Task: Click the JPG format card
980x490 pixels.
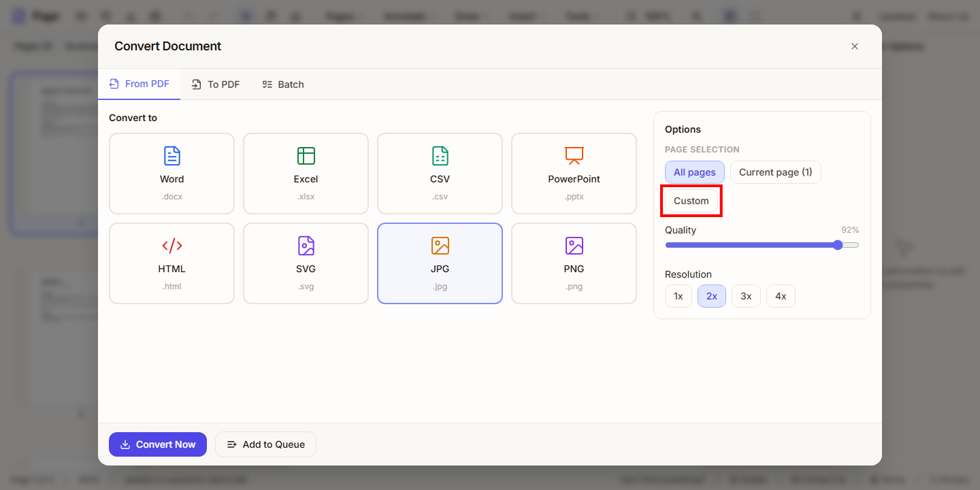Action: click(440, 263)
